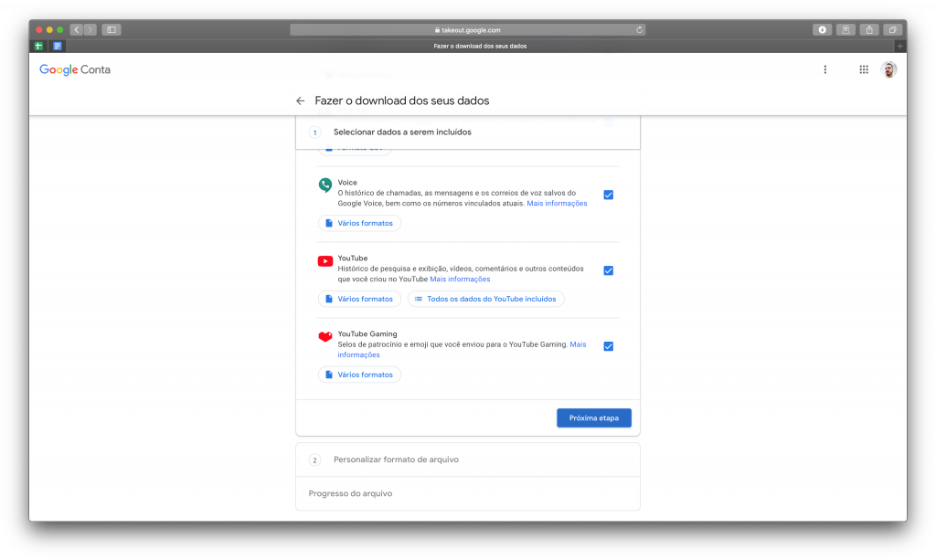Image resolution: width=936 pixels, height=560 pixels.
Task: Open YouTube Gaming's Vários formatos button
Action: 359,375
